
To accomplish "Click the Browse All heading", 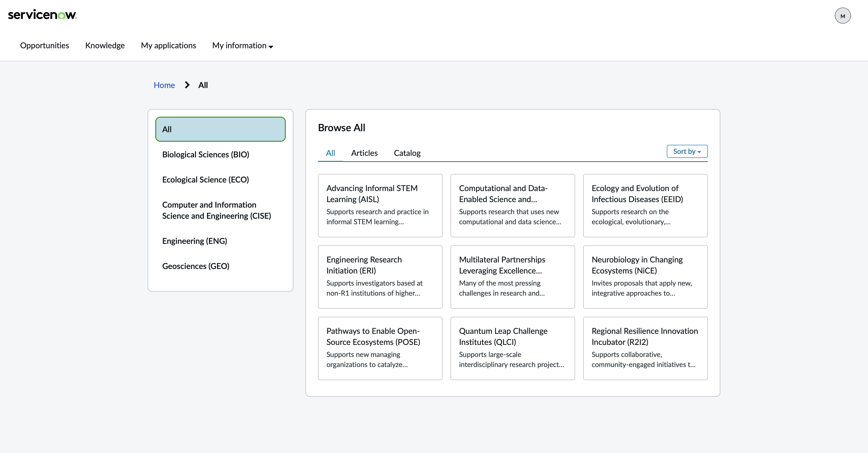I will pos(341,128).
